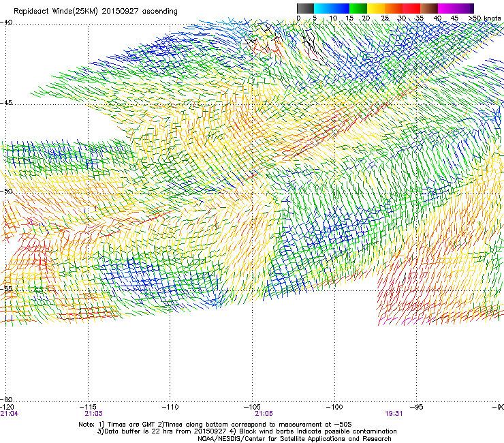Viewport: 504px width, 443px height.
Task: Select the yellow 20-25 knots legend segment
Action: point(376,8)
